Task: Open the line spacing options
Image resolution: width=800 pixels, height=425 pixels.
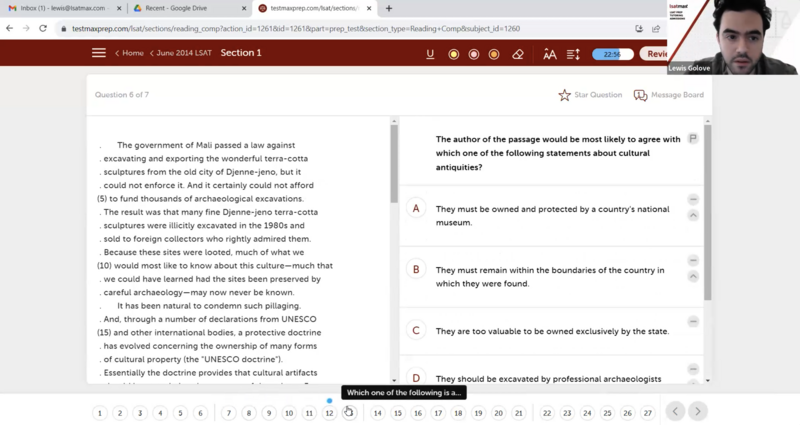Action: pyautogui.click(x=573, y=54)
